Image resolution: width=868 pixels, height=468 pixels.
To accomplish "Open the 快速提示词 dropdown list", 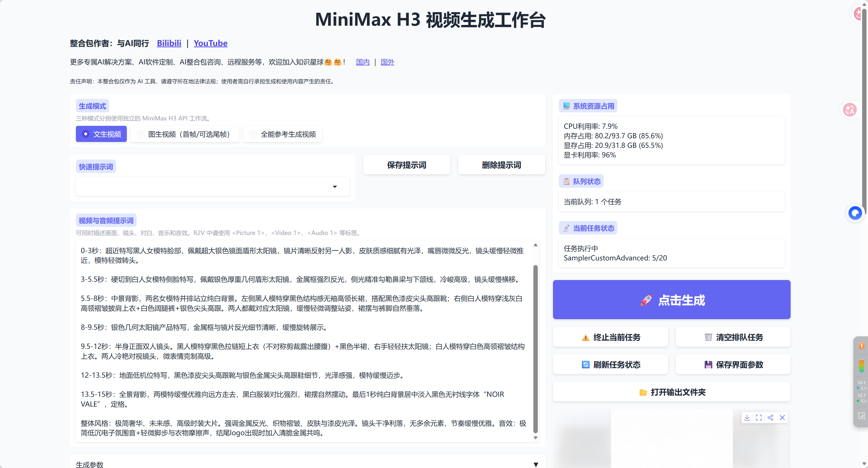I will pyautogui.click(x=213, y=186).
